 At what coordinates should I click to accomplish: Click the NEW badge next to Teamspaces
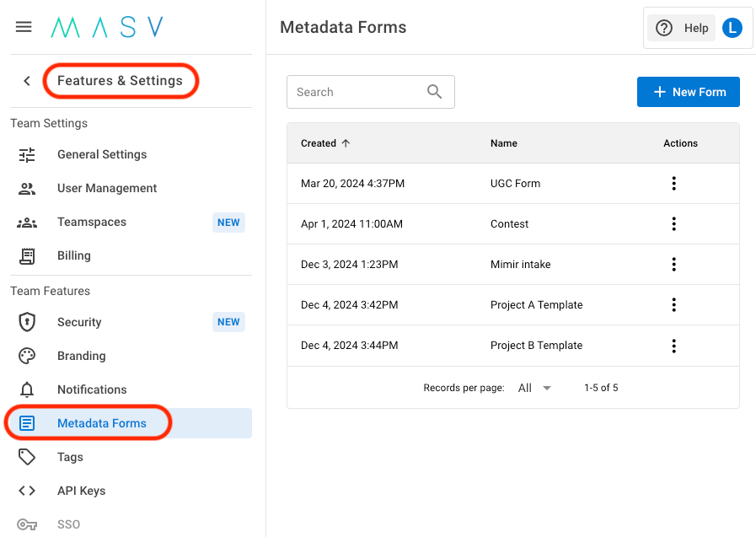tap(228, 223)
